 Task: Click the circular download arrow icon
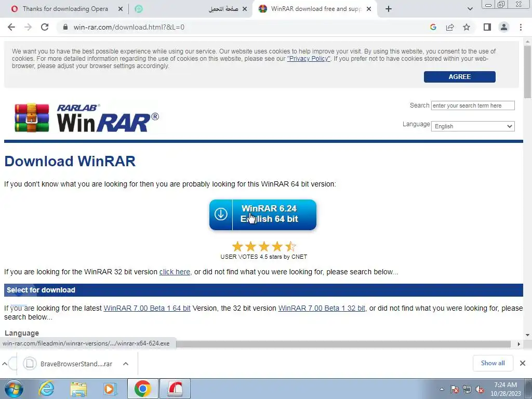pos(220,215)
